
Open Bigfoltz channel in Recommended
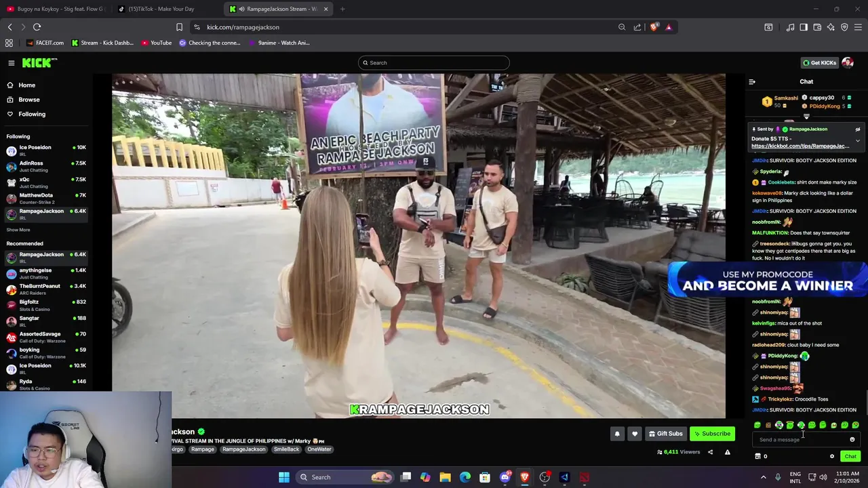pyautogui.click(x=46, y=305)
